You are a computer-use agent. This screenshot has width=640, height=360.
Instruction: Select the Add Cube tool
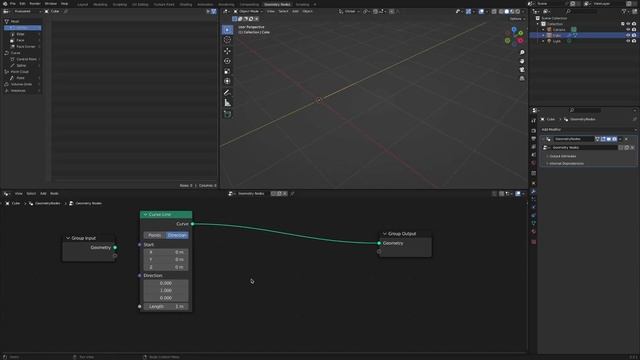pos(227,114)
